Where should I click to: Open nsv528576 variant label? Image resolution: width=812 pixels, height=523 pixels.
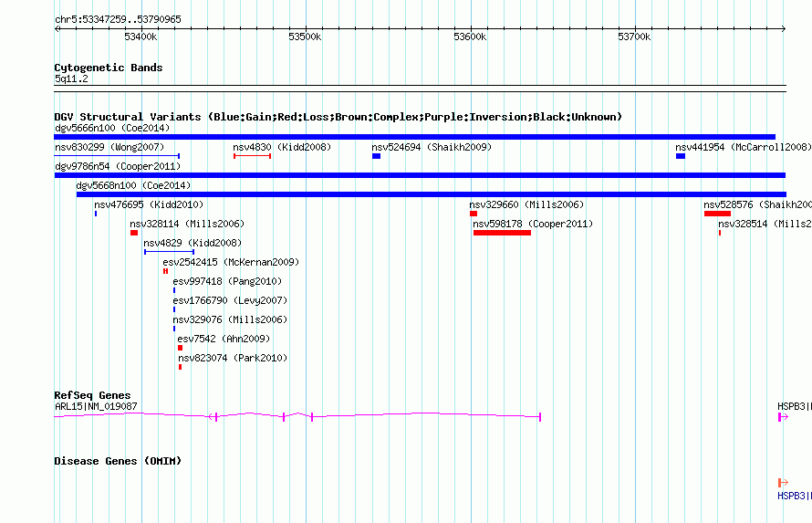point(757,204)
